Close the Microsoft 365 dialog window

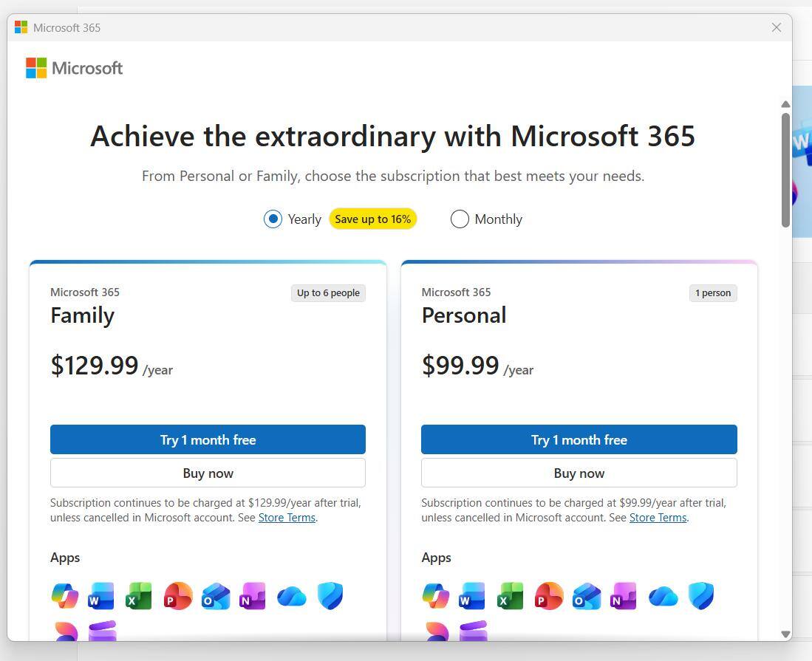776,27
